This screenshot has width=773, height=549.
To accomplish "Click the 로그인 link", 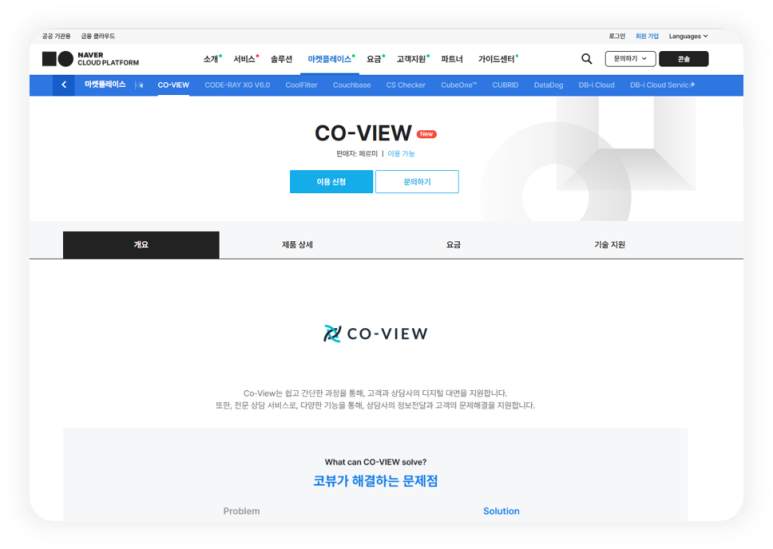I will coord(617,36).
